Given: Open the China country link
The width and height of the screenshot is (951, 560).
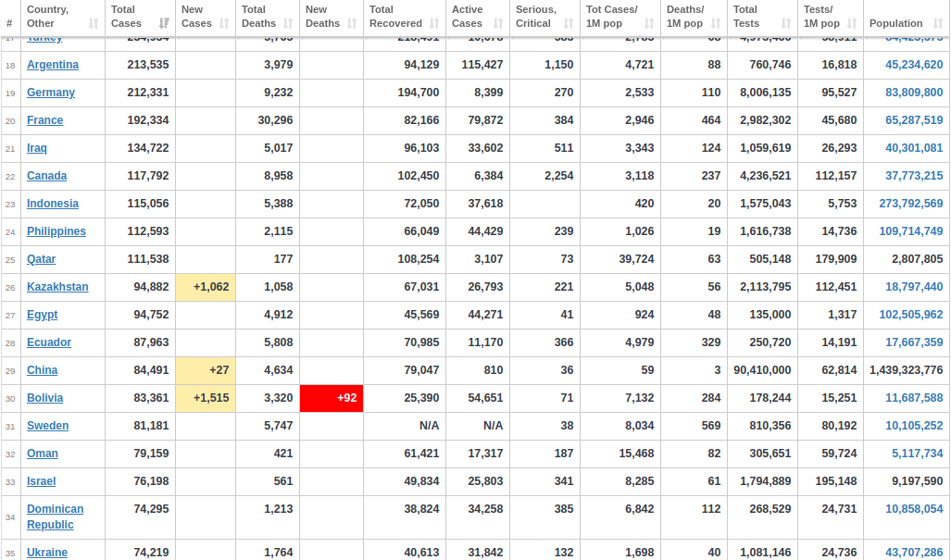Looking at the screenshot, I should coord(43,370).
